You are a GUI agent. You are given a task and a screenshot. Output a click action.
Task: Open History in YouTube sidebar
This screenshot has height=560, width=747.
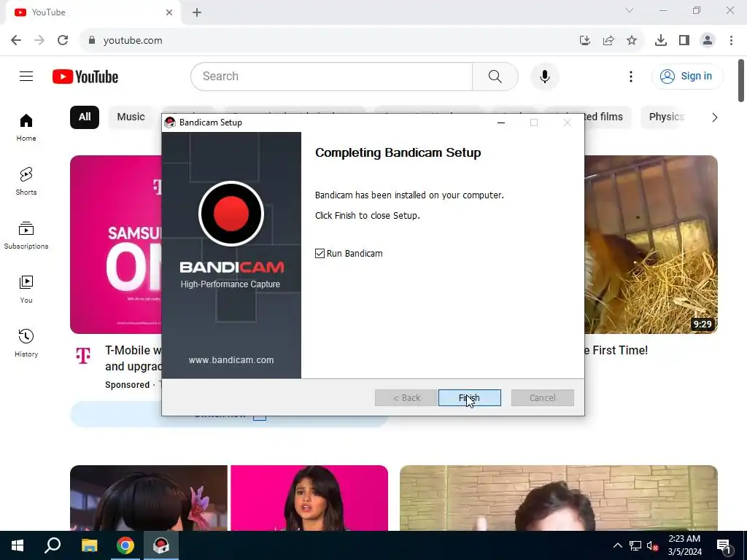(26, 343)
